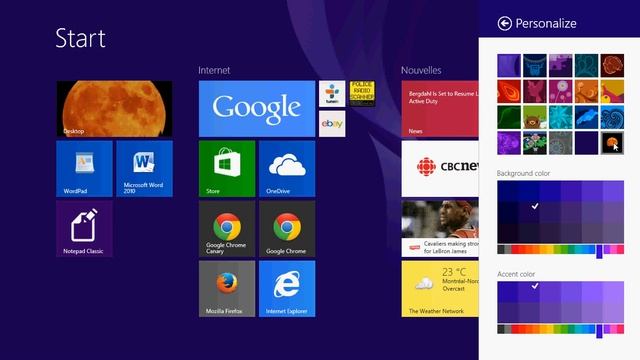This screenshot has height=360, width=640.
Task: Choose the colorful flowers pattern thumbnail
Action: (535, 143)
